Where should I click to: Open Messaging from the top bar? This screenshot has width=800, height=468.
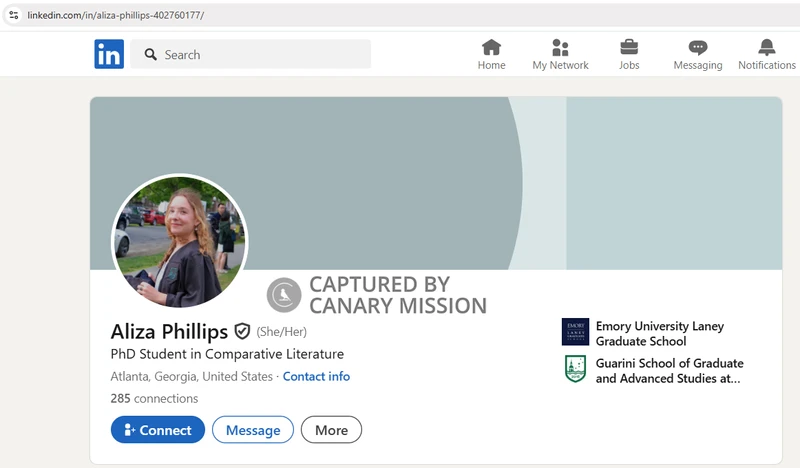coord(697,54)
